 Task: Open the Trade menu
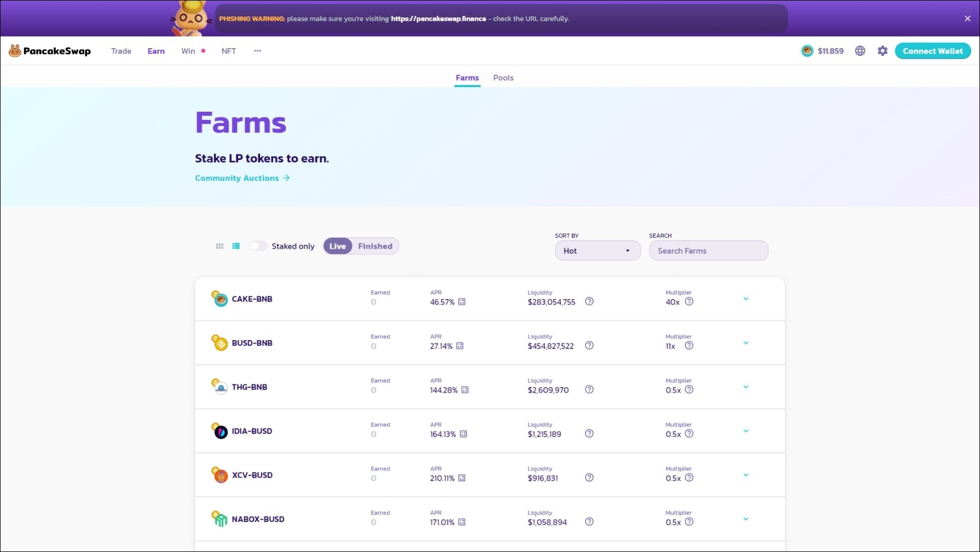point(121,51)
